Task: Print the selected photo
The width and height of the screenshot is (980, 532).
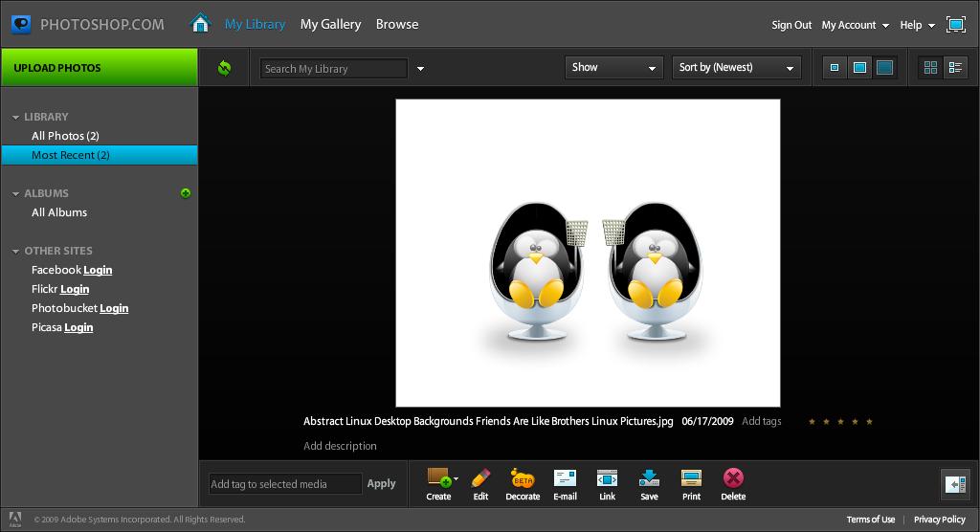Action: point(691,479)
